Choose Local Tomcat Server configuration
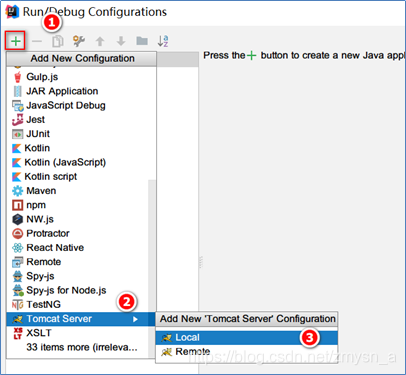 click(x=247, y=338)
